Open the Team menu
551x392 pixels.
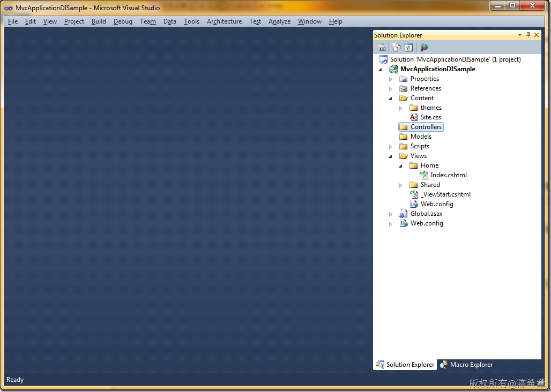[148, 21]
